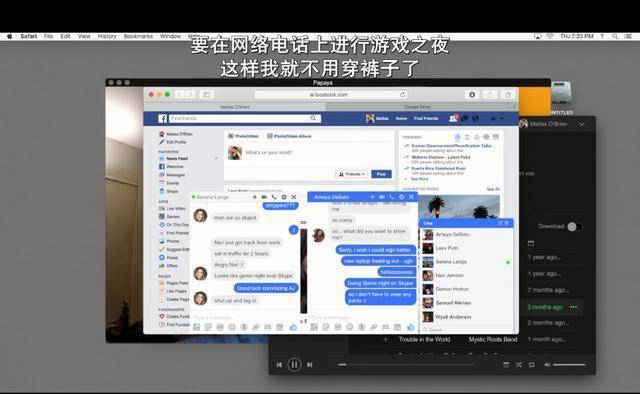
Task: Toggle the Download switch on
Action: tap(575, 227)
